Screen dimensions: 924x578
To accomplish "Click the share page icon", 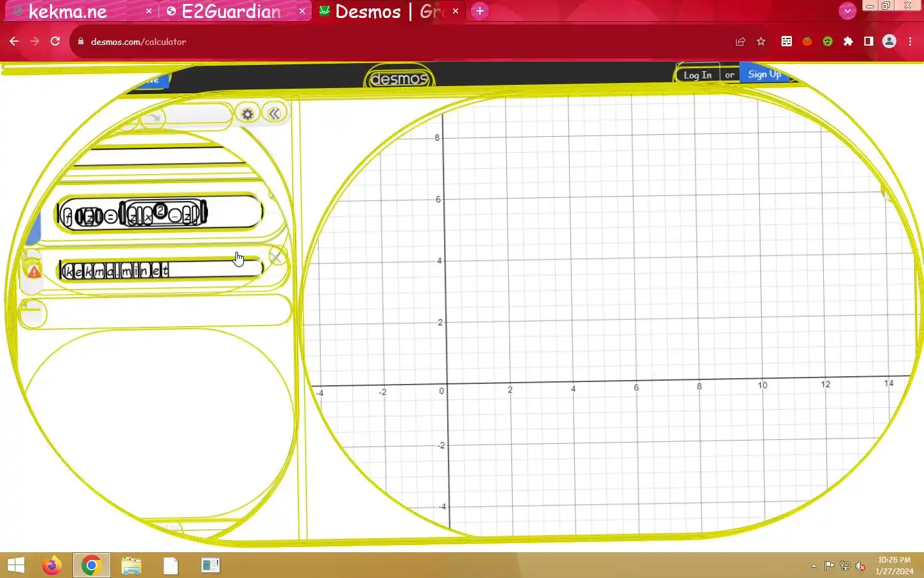I will (740, 42).
